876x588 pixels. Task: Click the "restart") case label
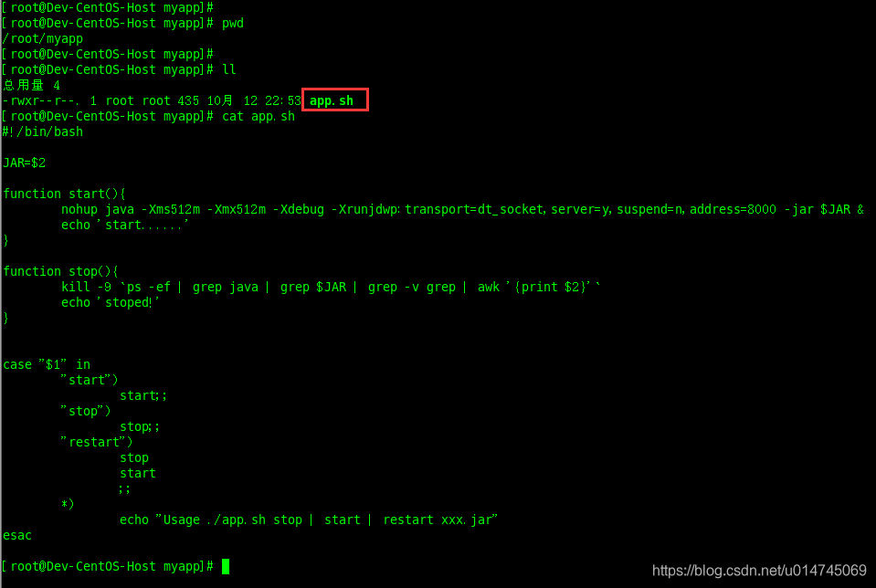tap(97, 442)
